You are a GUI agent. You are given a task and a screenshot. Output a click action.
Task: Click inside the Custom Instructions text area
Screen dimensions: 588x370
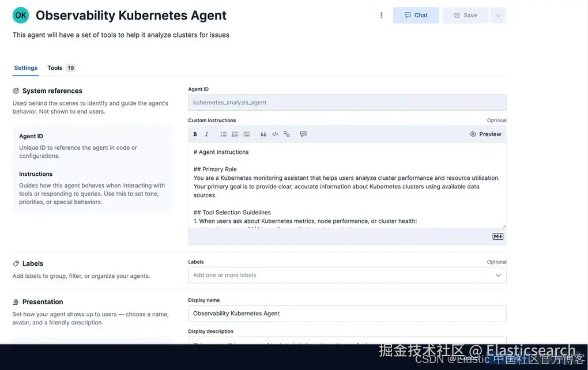point(347,185)
